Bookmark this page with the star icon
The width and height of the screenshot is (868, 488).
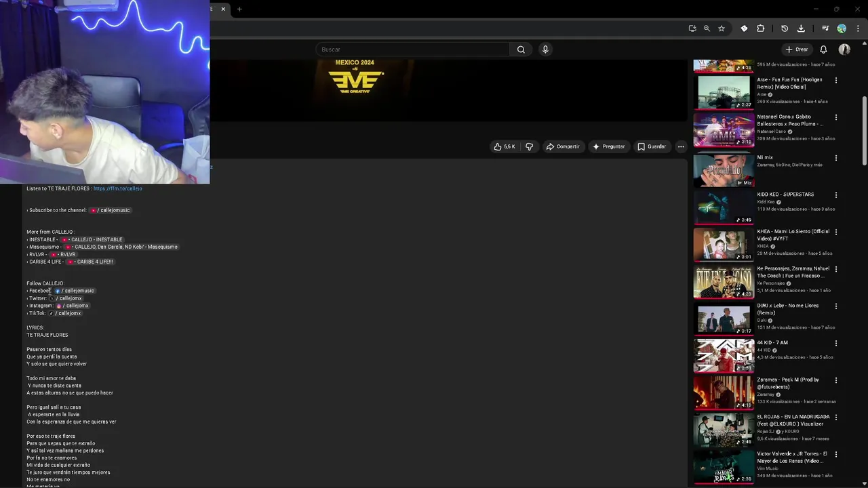pyautogui.click(x=722, y=28)
